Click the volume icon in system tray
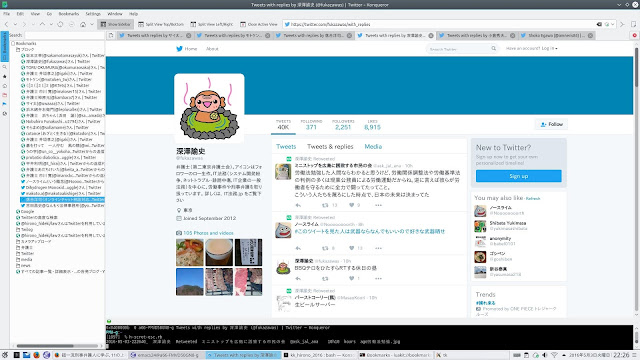This screenshot has height=360, width=640. pos(544,355)
